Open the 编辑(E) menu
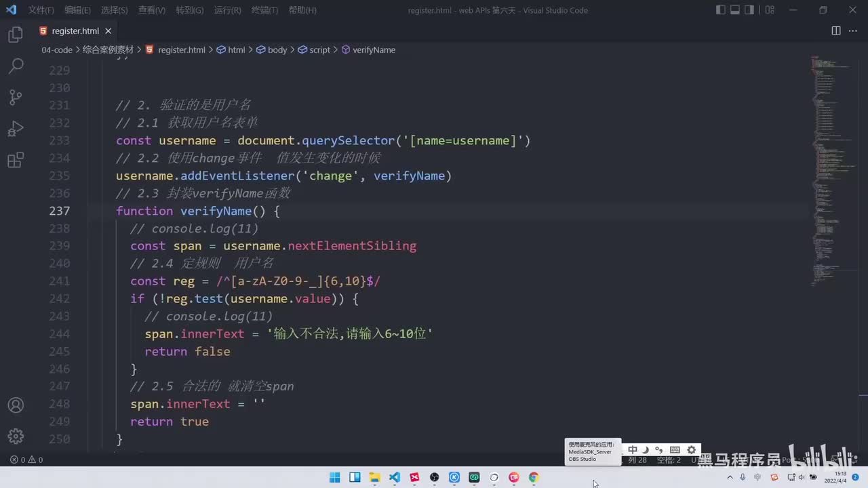 pyautogui.click(x=77, y=10)
